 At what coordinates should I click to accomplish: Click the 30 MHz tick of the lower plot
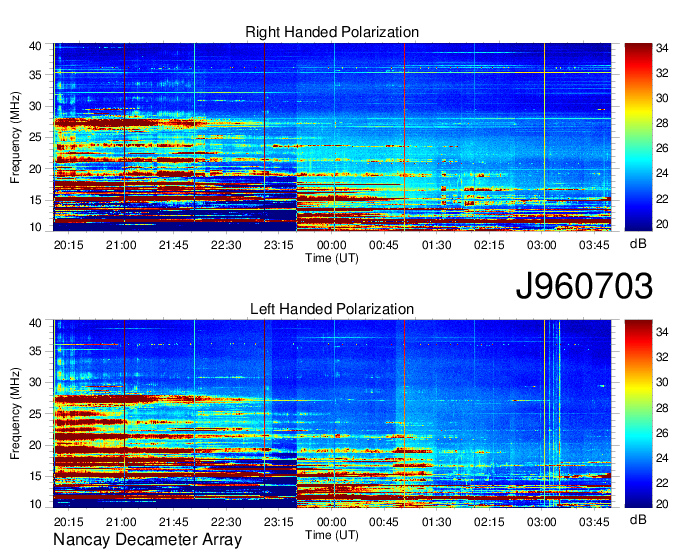click(x=35, y=382)
